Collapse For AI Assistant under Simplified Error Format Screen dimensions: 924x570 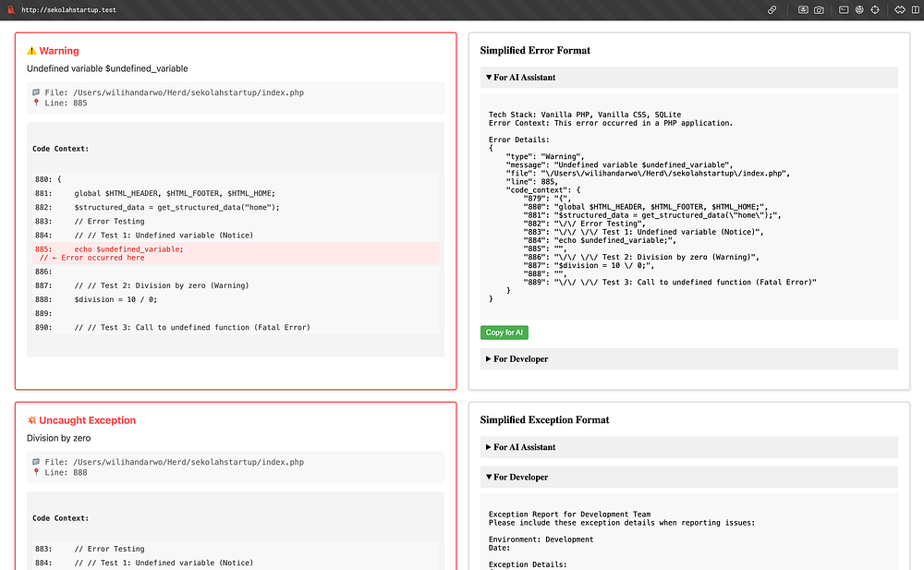tap(689, 78)
